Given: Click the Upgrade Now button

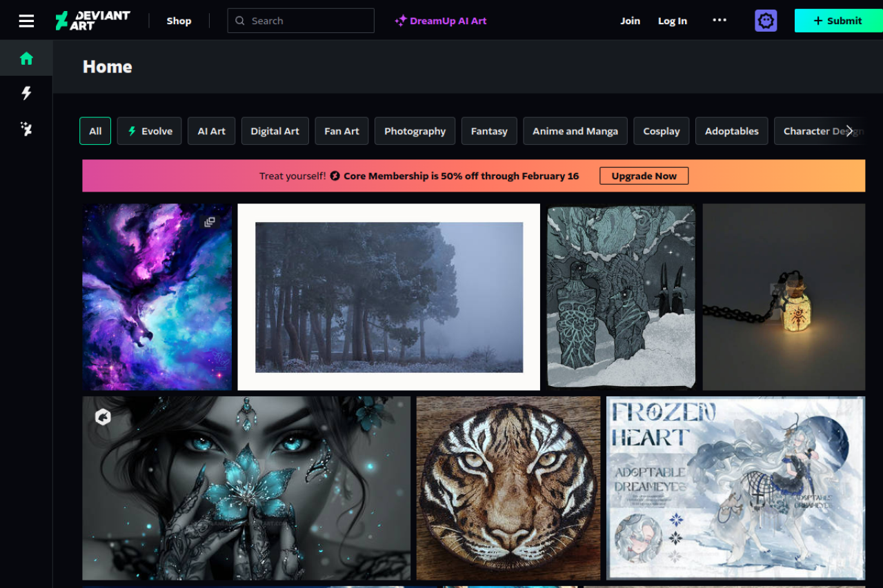Looking at the screenshot, I should (644, 175).
